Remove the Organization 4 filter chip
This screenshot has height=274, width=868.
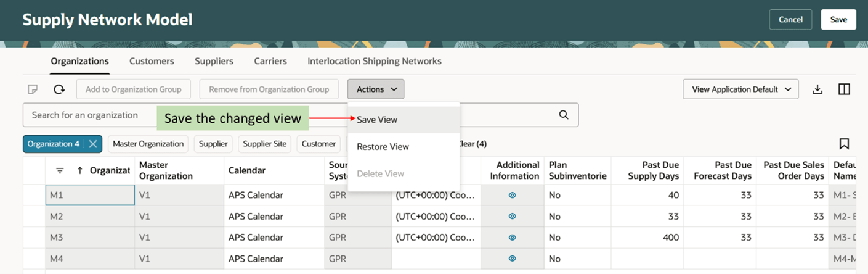93,144
